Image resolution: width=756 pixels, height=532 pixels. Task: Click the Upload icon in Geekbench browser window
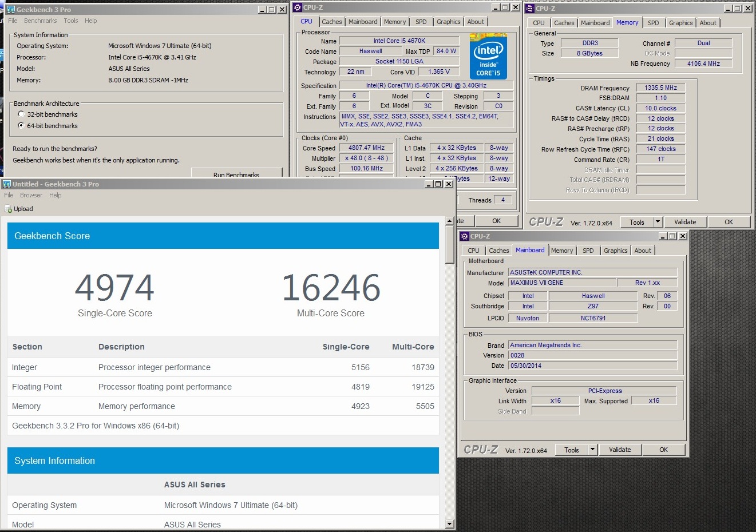[8, 209]
